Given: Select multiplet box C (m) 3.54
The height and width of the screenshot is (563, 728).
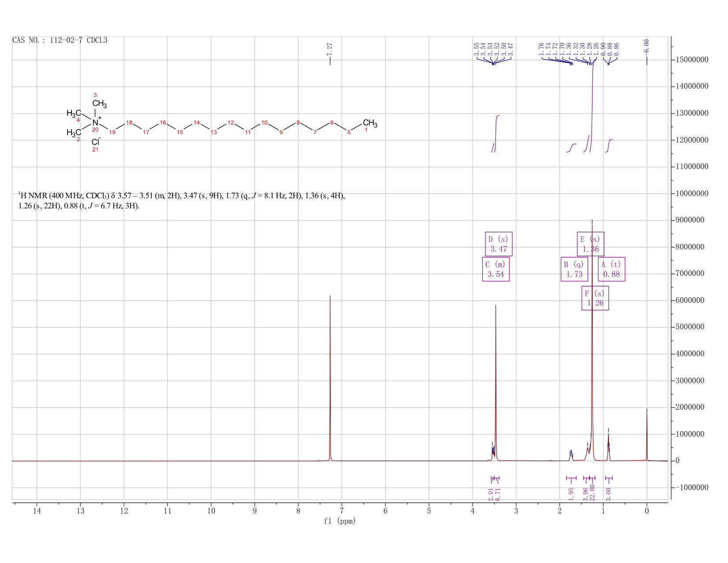Looking at the screenshot, I should coord(496,269).
